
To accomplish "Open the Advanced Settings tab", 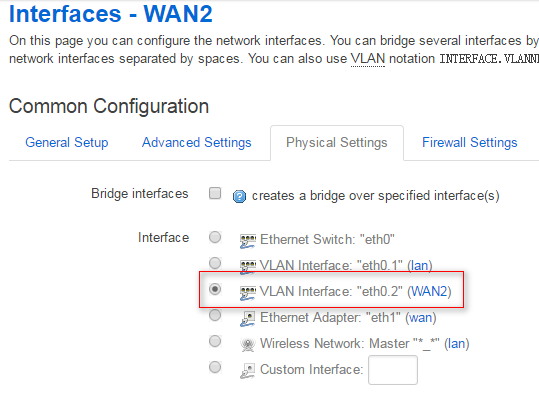I will click(197, 142).
